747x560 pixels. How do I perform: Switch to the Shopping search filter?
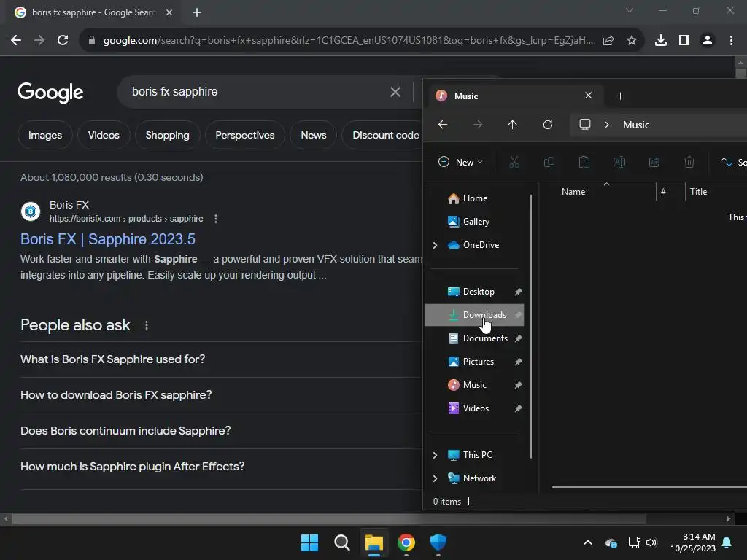[167, 135]
